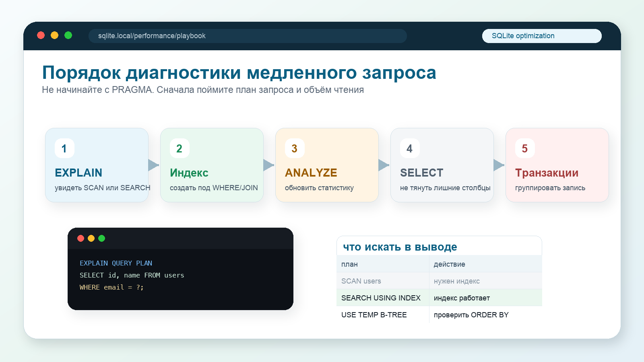Click step number 4 badge

coord(410,148)
